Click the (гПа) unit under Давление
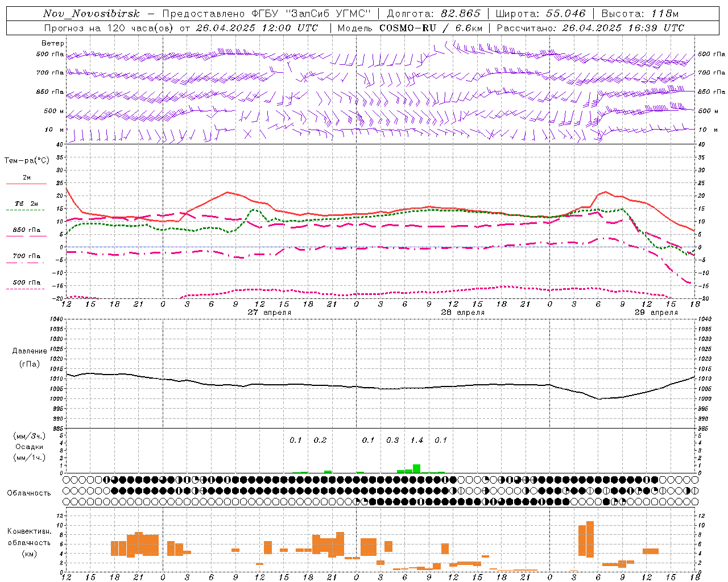Viewport: 728px width, 582px height. point(30,364)
